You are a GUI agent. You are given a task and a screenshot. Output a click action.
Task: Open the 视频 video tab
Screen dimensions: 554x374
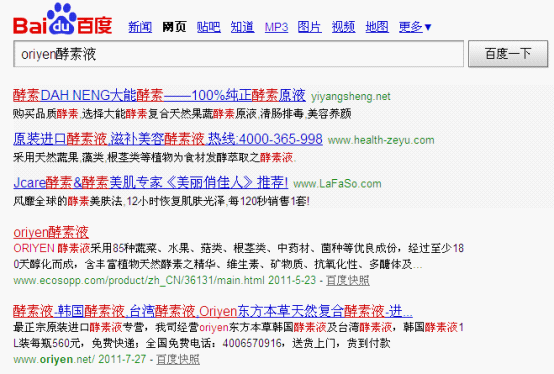pos(343,27)
